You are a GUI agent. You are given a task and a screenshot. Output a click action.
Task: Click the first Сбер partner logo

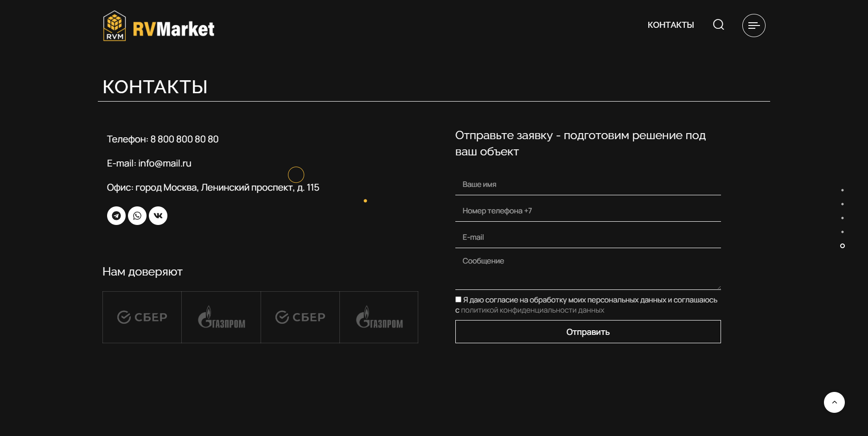[142, 317]
